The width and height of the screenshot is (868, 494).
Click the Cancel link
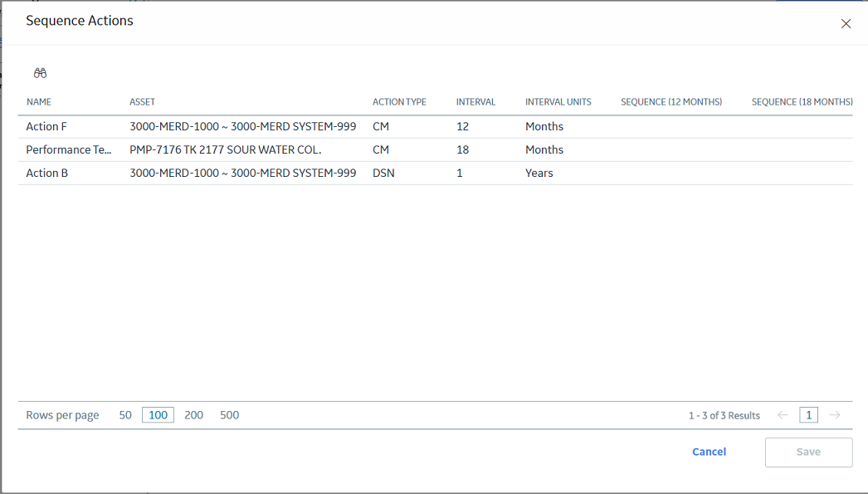coord(710,452)
